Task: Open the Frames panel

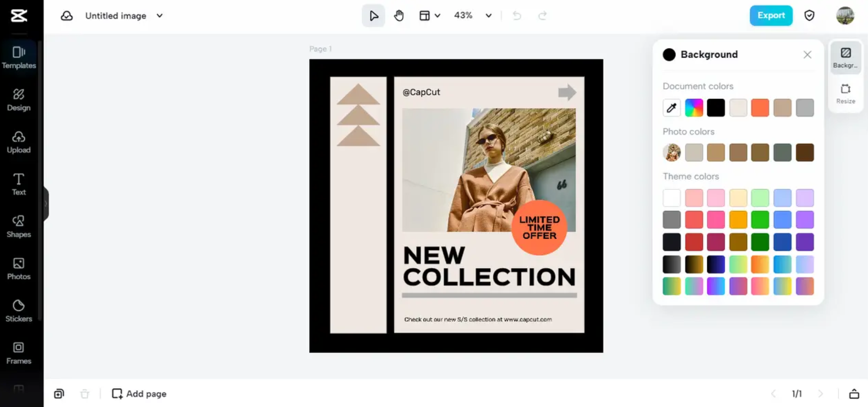Action: click(19, 353)
